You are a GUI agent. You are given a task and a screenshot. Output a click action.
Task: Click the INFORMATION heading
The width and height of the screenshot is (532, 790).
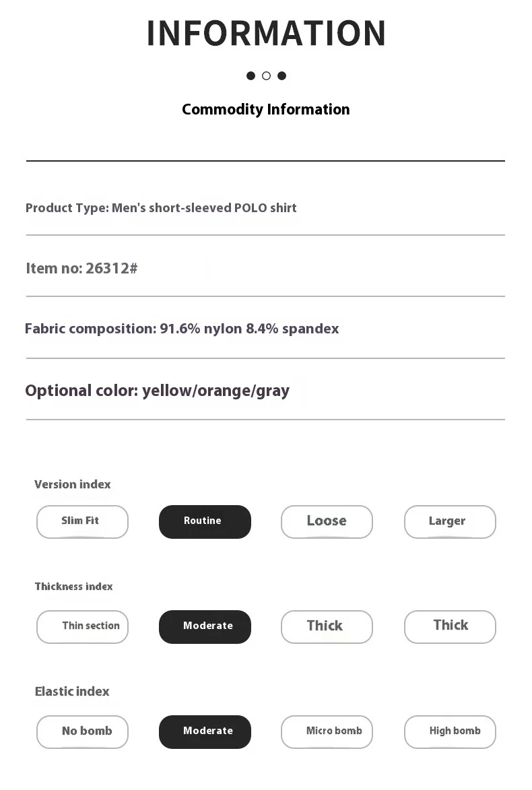(x=266, y=34)
